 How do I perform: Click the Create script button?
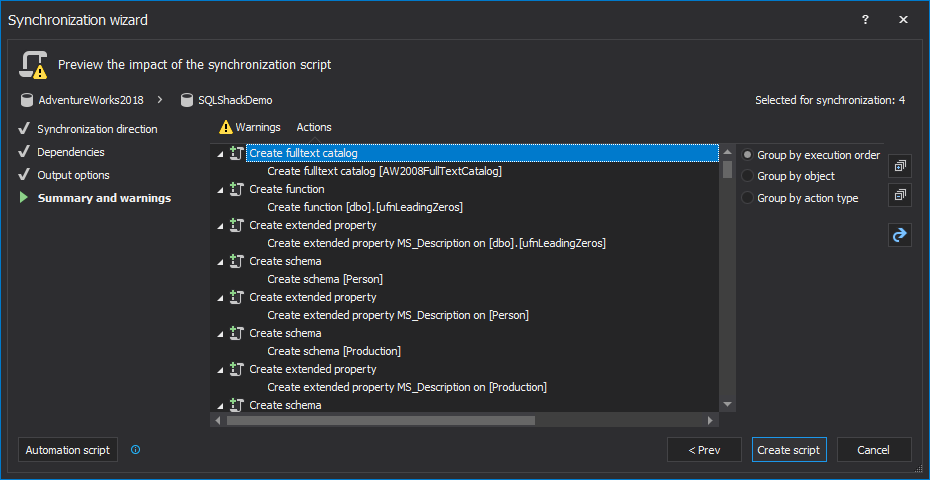pos(789,450)
